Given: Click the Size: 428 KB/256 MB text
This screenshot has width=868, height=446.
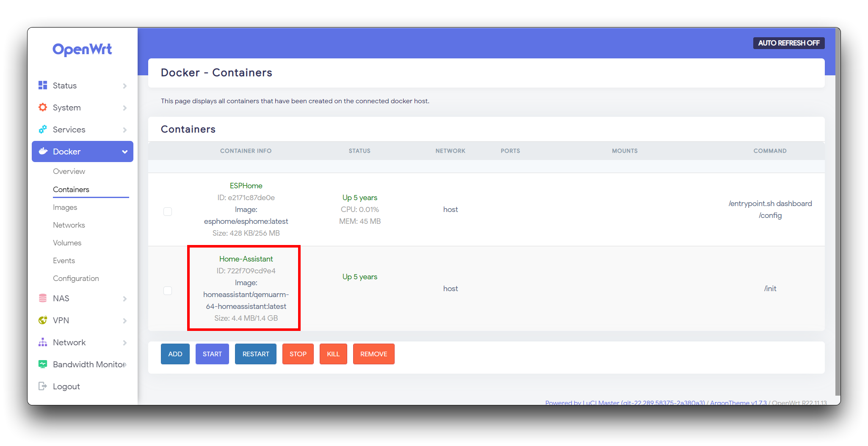Looking at the screenshot, I should (x=246, y=233).
